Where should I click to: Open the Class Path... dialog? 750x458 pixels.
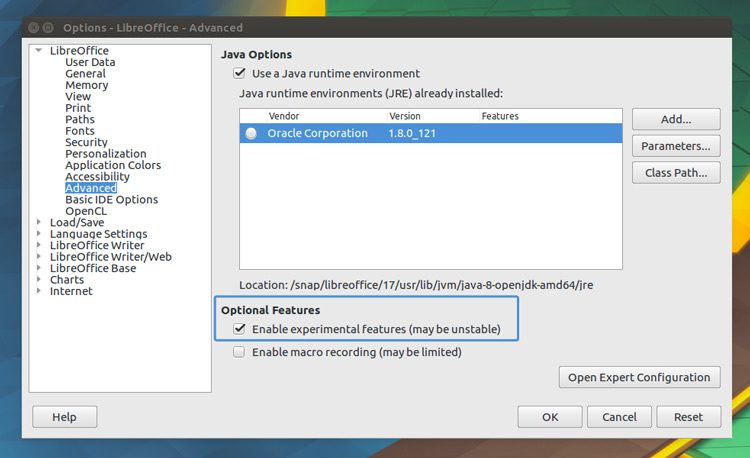pyautogui.click(x=676, y=173)
